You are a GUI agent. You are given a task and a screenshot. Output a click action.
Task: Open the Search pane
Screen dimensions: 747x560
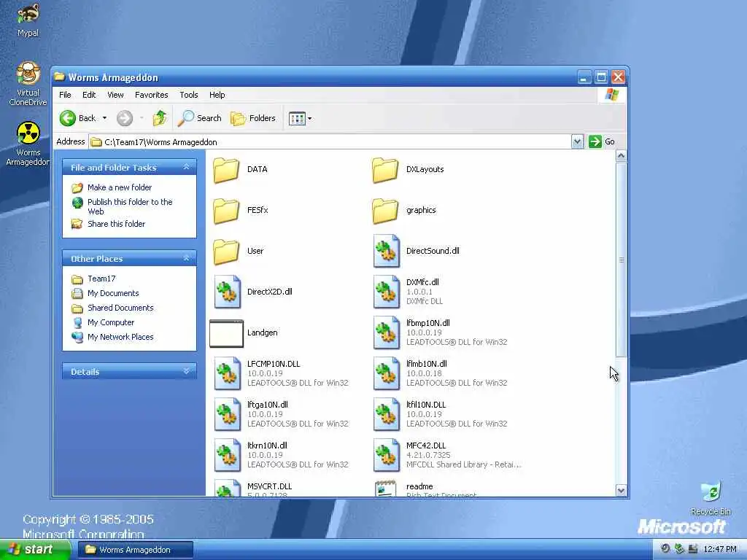[x=199, y=118]
